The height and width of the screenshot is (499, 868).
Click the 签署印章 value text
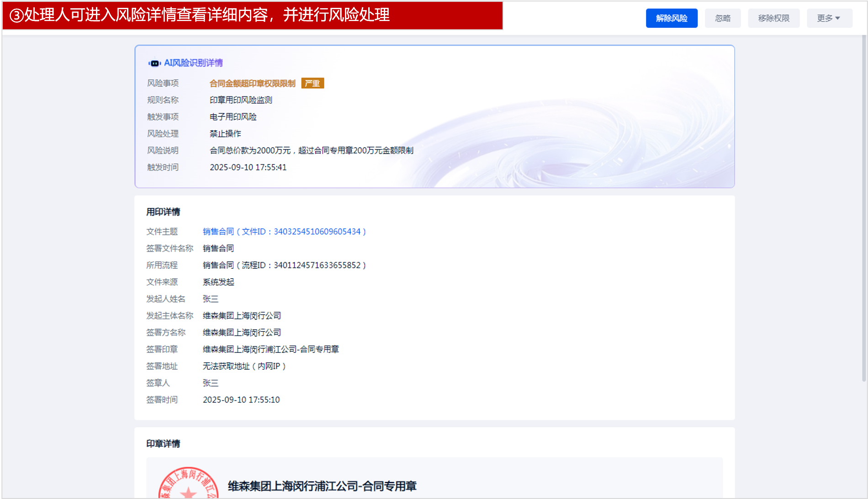tap(270, 350)
